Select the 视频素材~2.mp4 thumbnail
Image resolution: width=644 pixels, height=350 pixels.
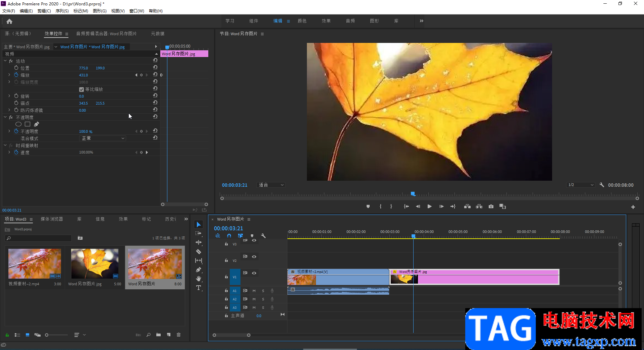click(35, 264)
